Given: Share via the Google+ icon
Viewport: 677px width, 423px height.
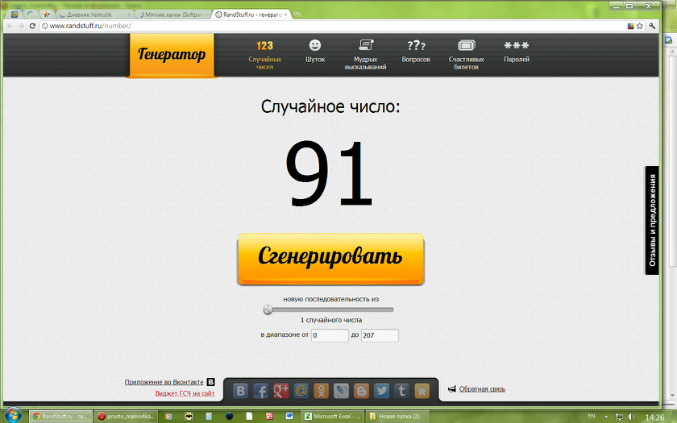Looking at the screenshot, I should (x=281, y=390).
